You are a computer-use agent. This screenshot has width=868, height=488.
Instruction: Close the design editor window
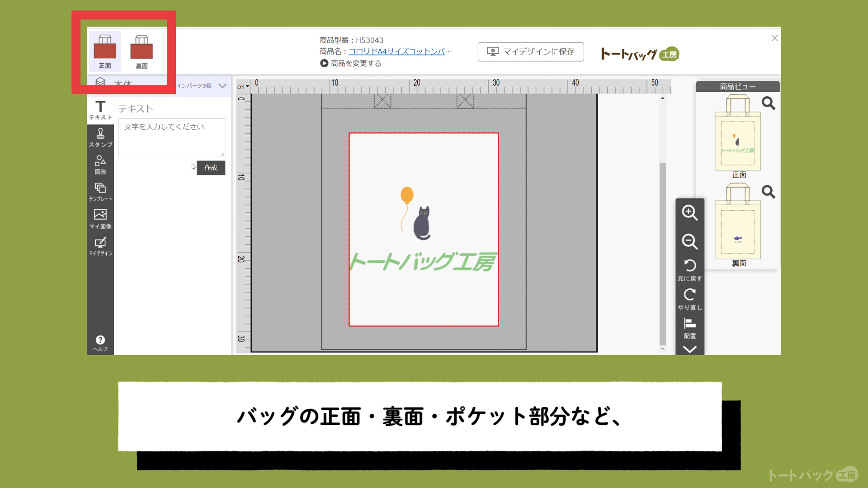coord(774,38)
